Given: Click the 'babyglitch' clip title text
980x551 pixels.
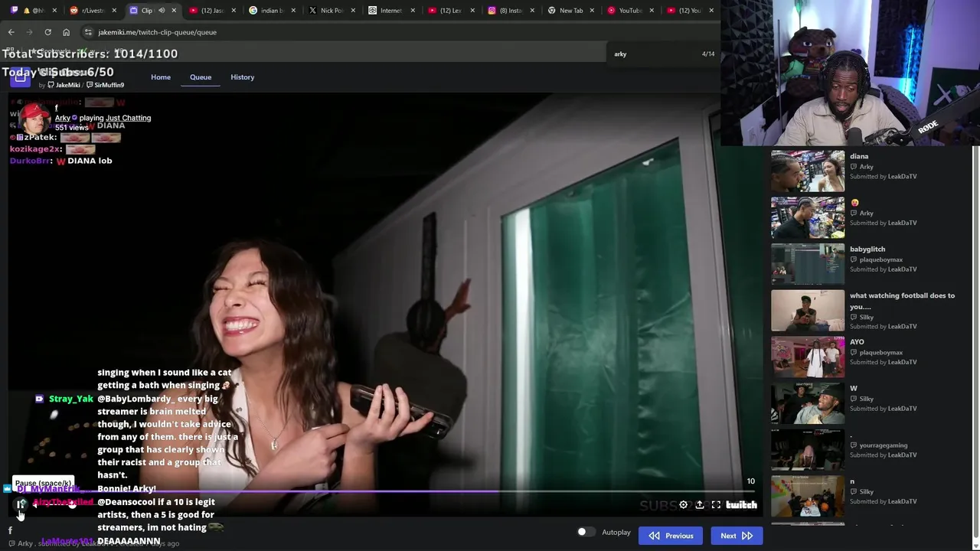Looking at the screenshot, I should [867, 249].
